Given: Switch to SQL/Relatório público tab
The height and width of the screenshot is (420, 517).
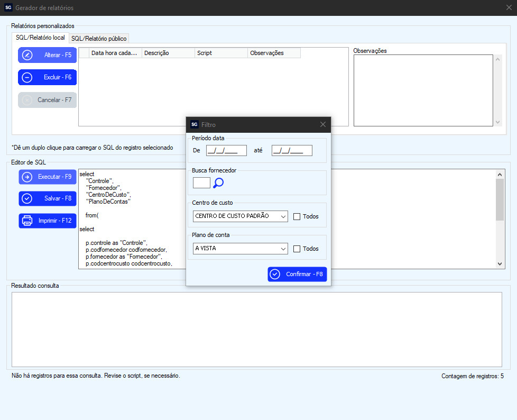Looking at the screenshot, I should coord(99,39).
